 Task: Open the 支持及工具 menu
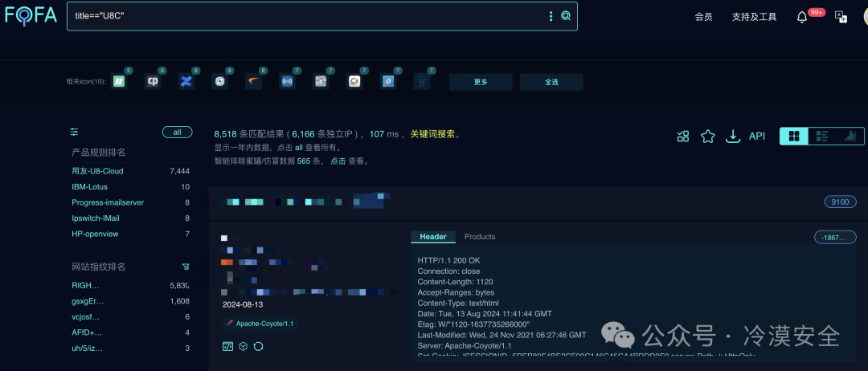tap(754, 17)
